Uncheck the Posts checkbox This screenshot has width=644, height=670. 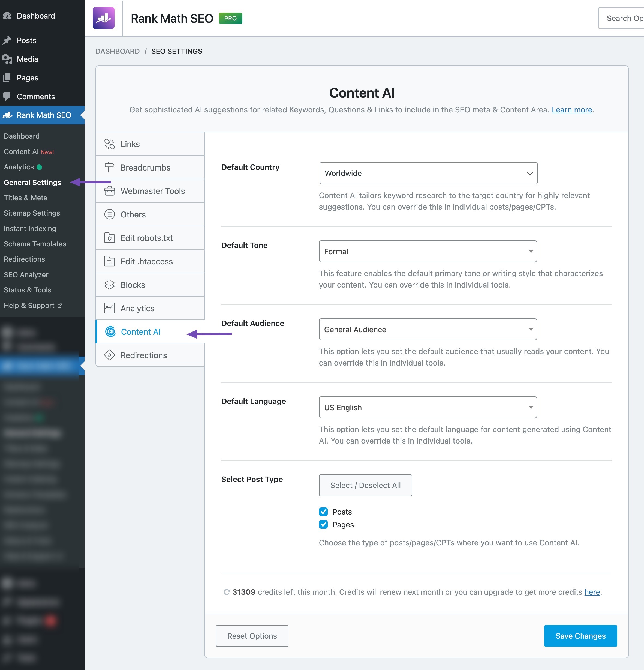pyautogui.click(x=323, y=512)
